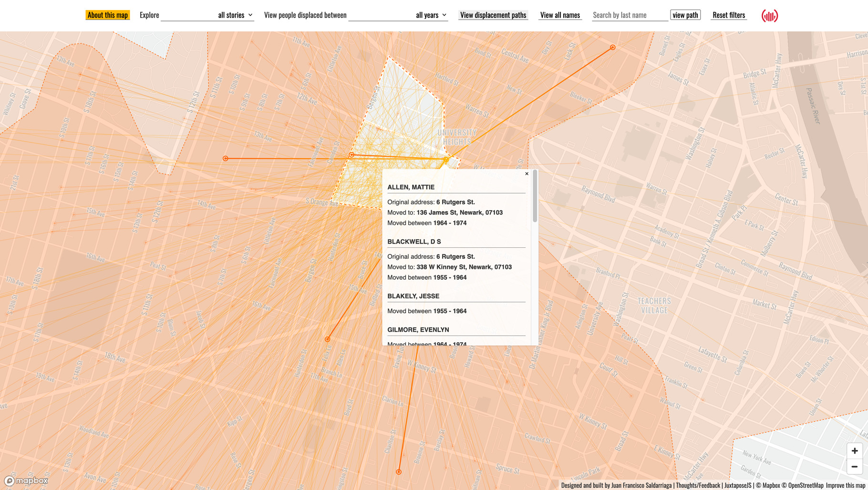This screenshot has height=490, width=868.
Task: Click the '136 James St, Newark, 07103' address
Action: [459, 213]
